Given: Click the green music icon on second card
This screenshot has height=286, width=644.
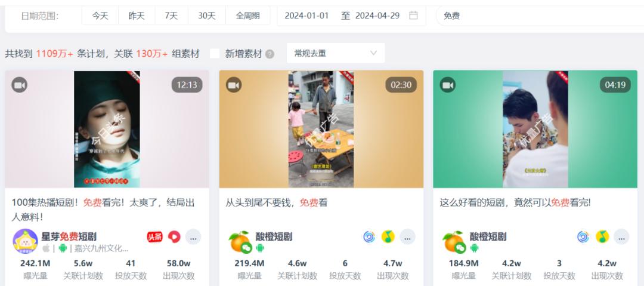Looking at the screenshot, I should [x=388, y=236].
